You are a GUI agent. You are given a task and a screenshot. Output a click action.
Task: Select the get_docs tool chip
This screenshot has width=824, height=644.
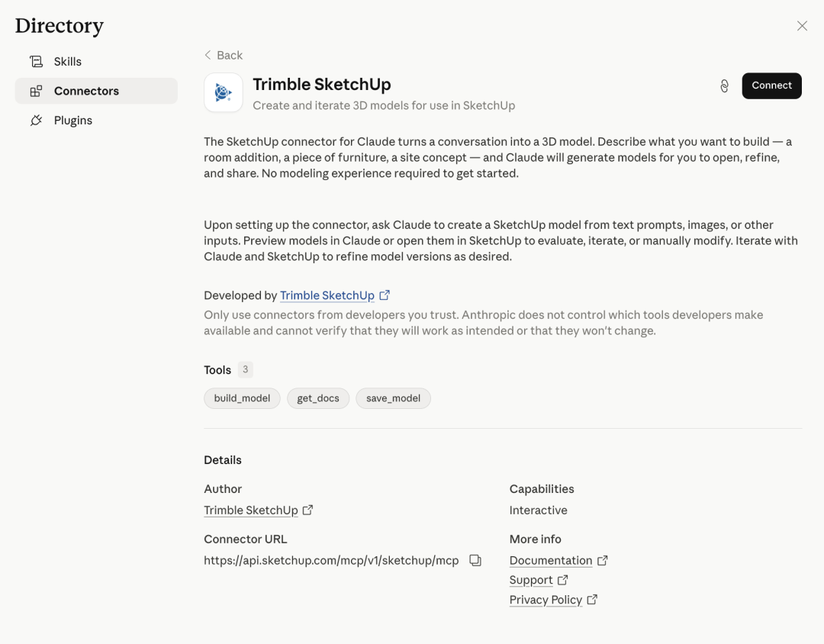click(318, 398)
